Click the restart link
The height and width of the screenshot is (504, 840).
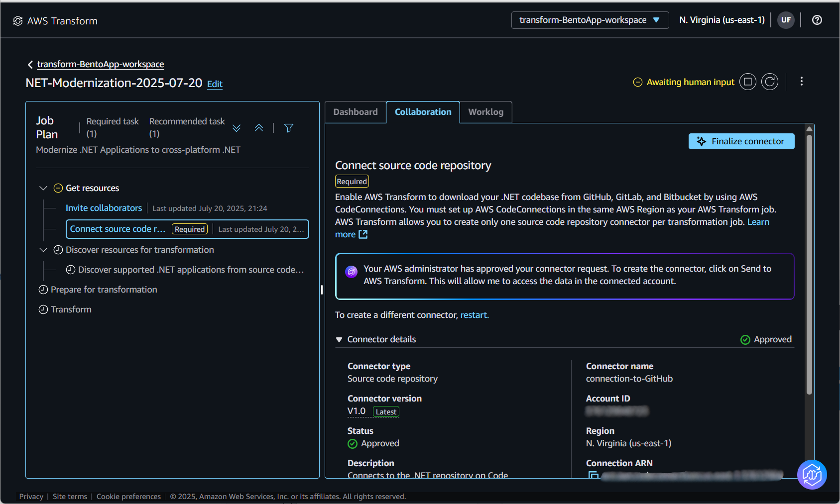pos(474,315)
